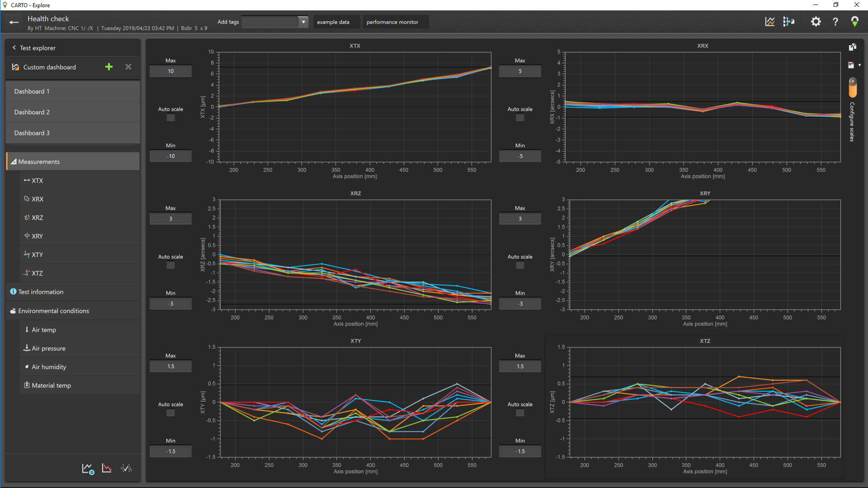Image resolution: width=868 pixels, height=488 pixels.
Task: Select XRZ measurement item
Action: 37,217
